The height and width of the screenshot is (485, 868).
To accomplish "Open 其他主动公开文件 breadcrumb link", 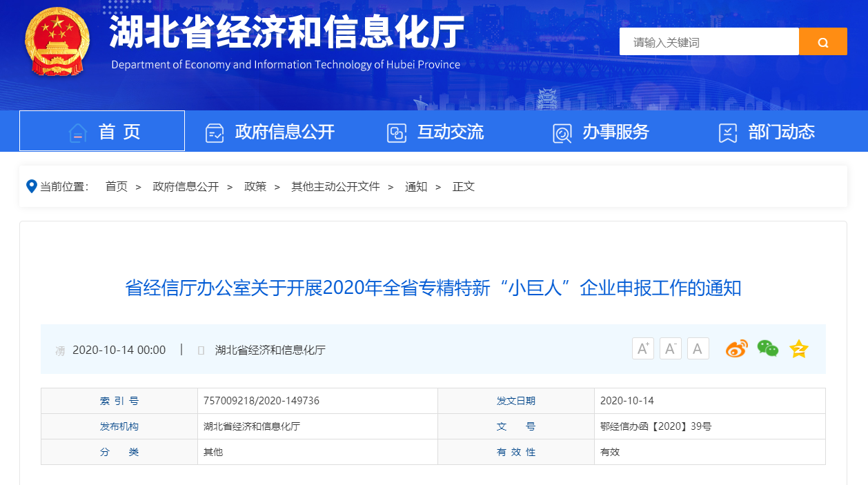I will tap(335, 186).
